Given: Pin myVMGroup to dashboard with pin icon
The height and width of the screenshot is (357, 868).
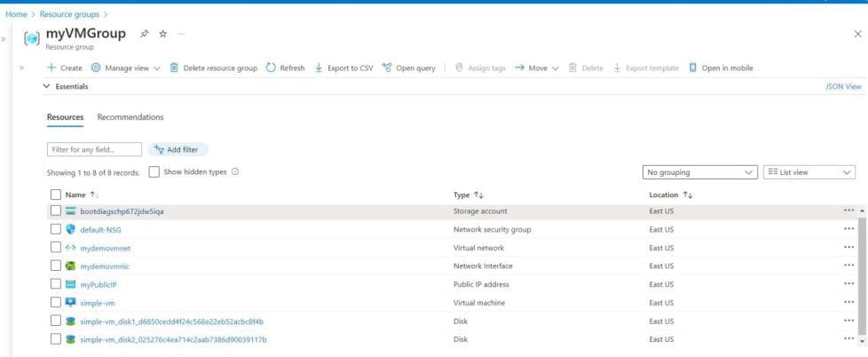Looking at the screenshot, I should pos(145,34).
